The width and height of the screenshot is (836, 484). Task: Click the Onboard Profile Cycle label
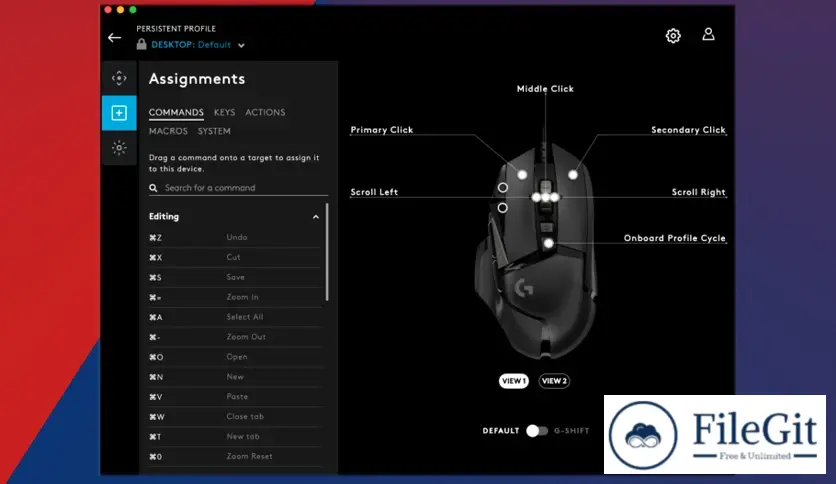674,238
